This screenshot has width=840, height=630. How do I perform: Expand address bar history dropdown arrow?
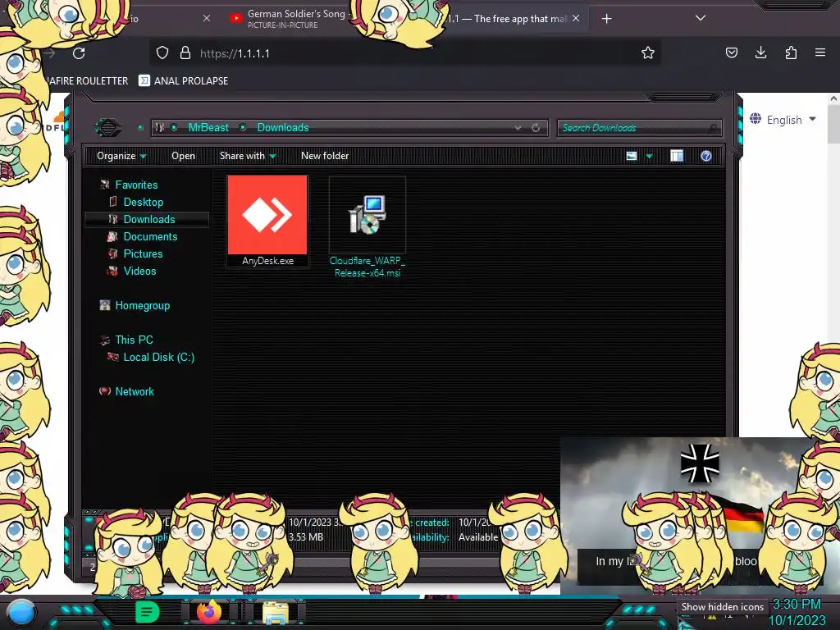(518, 127)
